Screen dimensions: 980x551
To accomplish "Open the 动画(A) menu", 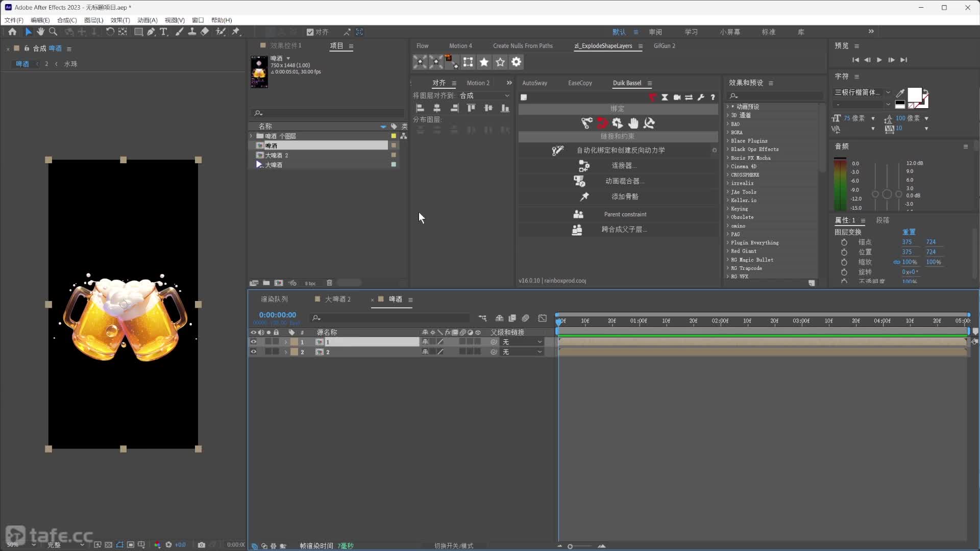I will click(147, 20).
